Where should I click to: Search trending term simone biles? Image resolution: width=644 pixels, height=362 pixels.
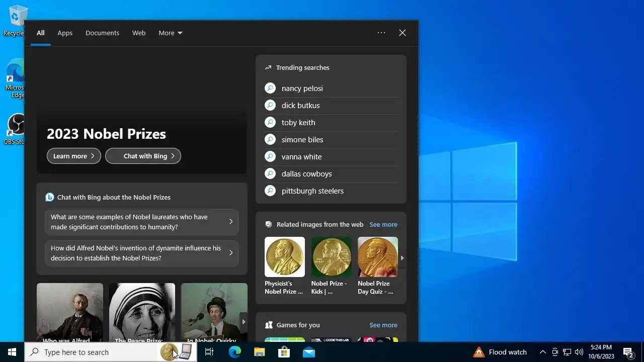[302, 139]
